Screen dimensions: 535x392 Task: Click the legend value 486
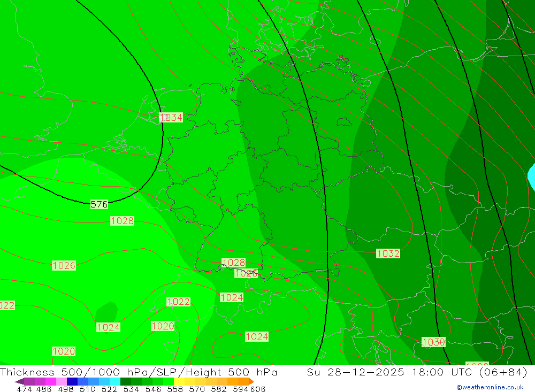click(44, 389)
